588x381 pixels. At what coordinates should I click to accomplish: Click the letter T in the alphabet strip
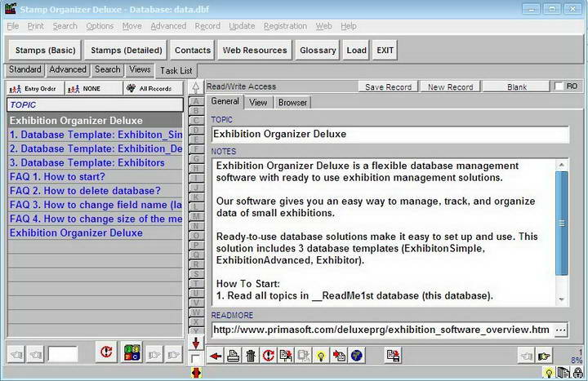pos(196,284)
